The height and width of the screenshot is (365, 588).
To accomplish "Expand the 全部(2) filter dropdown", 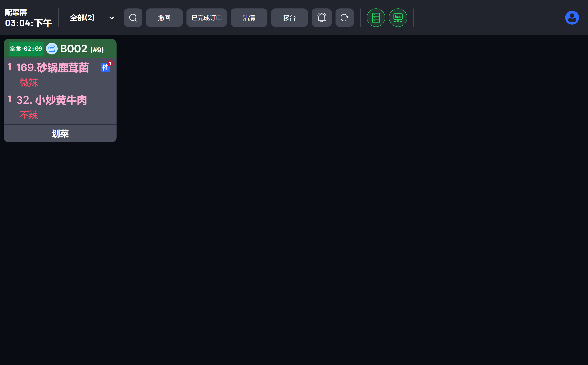I will pos(92,18).
